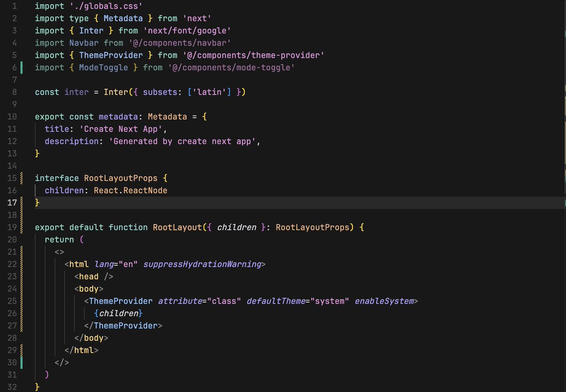Click the 'description' property key

coord(72,141)
